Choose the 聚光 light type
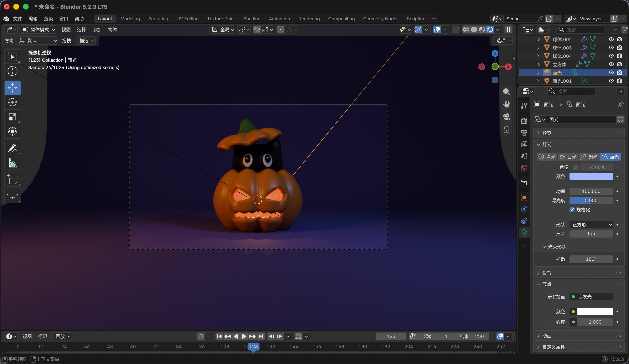 589,157
